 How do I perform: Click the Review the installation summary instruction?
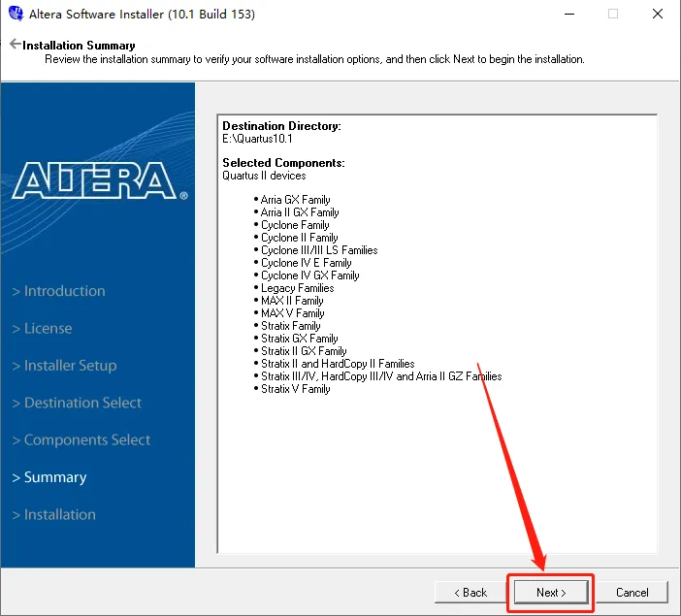[314, 59]
